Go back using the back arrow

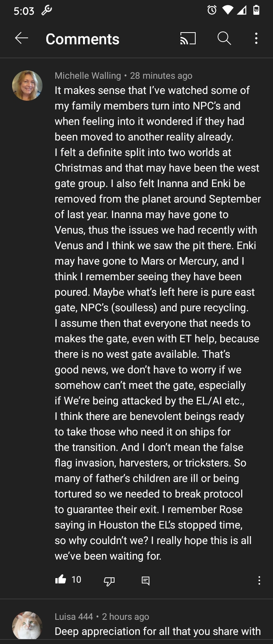(x=22, y=38)
